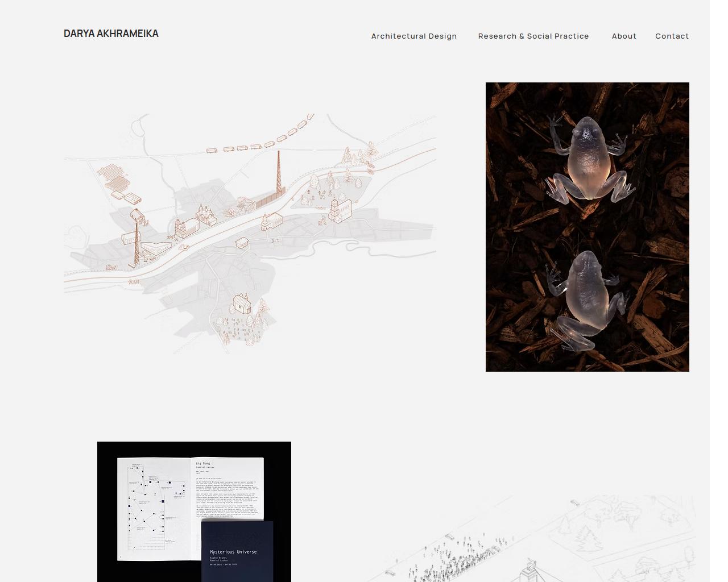Open the booklet project on black background

194,512
